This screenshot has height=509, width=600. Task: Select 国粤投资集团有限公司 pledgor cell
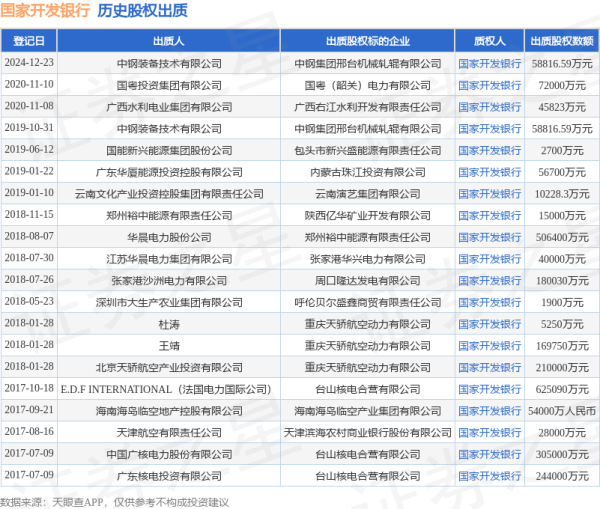pyautogui.click(x=169, y=85)
